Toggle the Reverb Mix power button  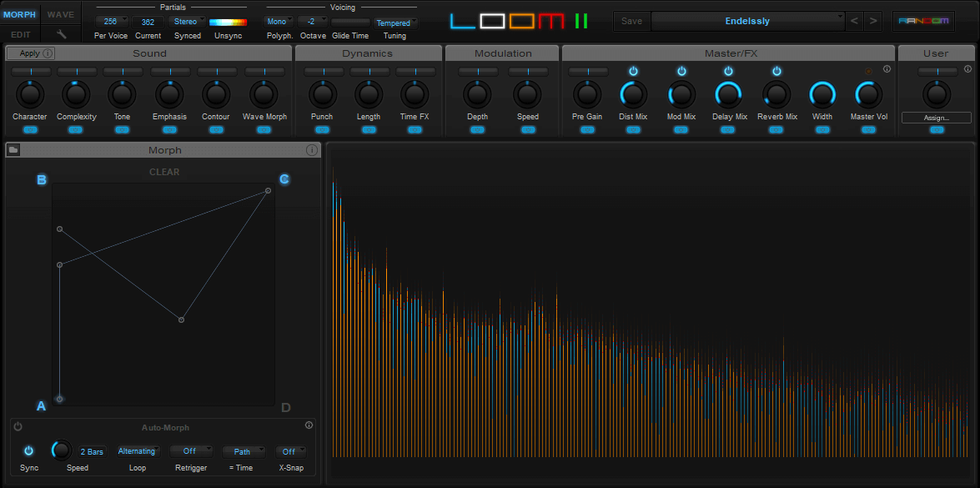776,71
